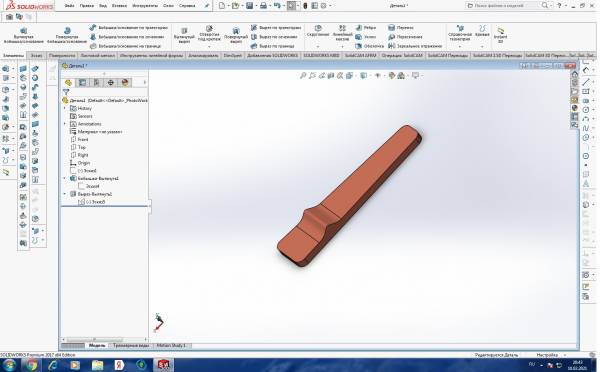Switch to the Поверхности ribbon tab
Image resolution: width=600 pixels, height=372 pixels.
[62, 55]
